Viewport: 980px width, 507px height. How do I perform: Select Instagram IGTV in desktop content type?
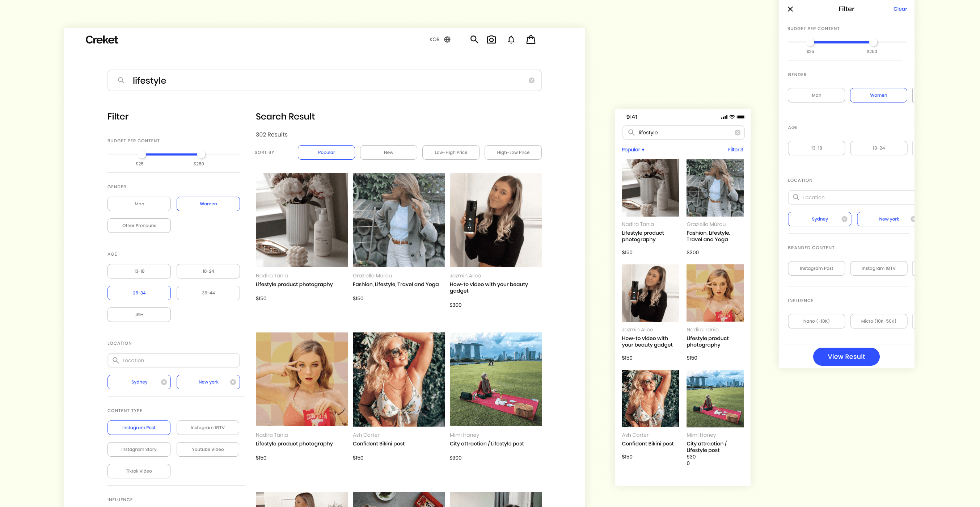[x=208, y=428]
